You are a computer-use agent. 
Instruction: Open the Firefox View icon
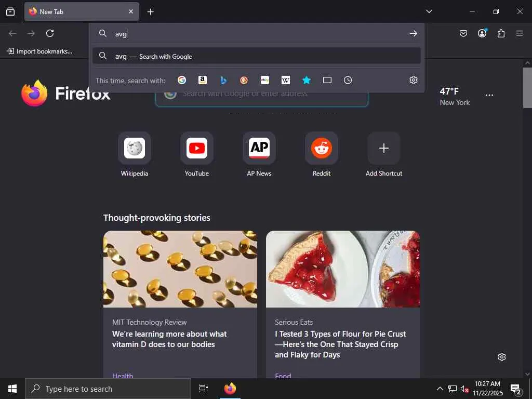[x=10, y=11]
